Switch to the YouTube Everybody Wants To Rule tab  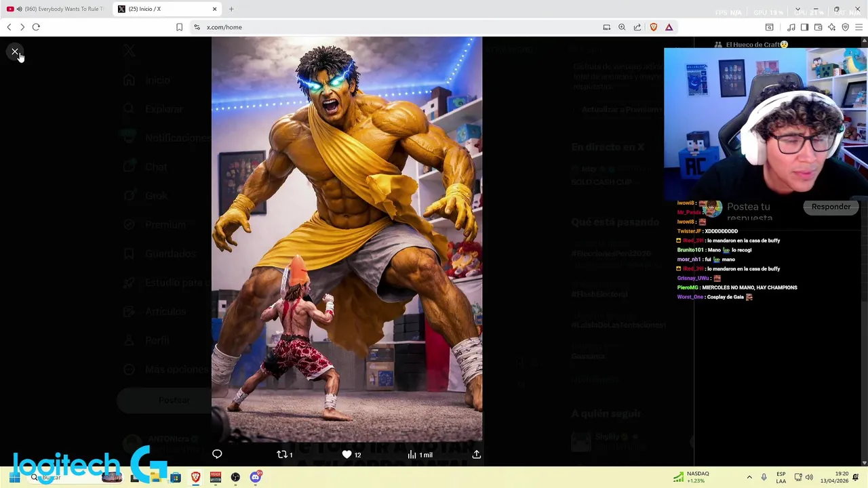point(56,9)
